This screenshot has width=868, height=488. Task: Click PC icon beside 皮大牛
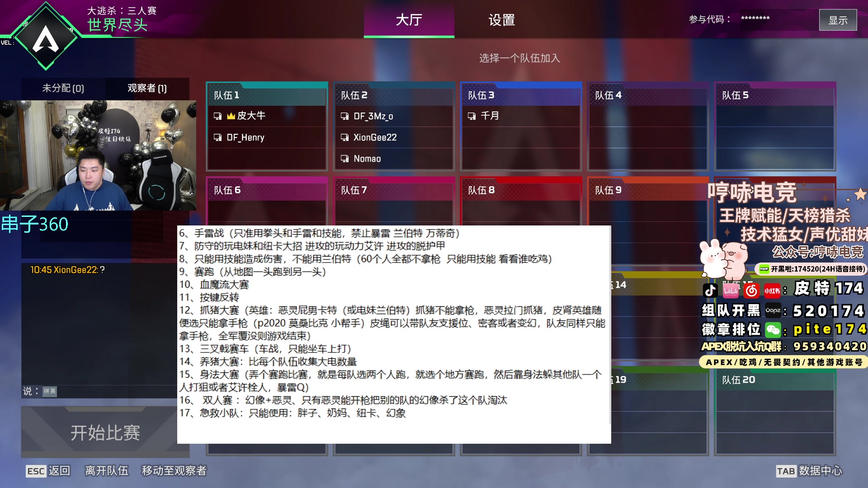[217, 116]
